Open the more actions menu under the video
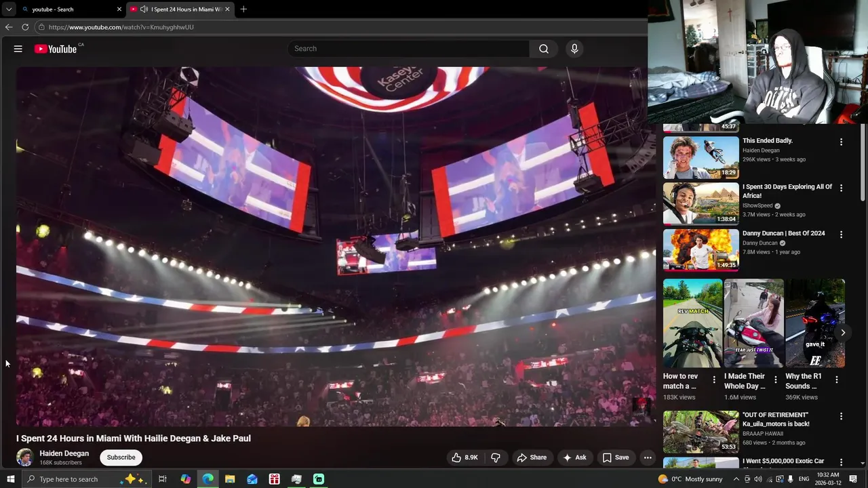 coord(648,457)
